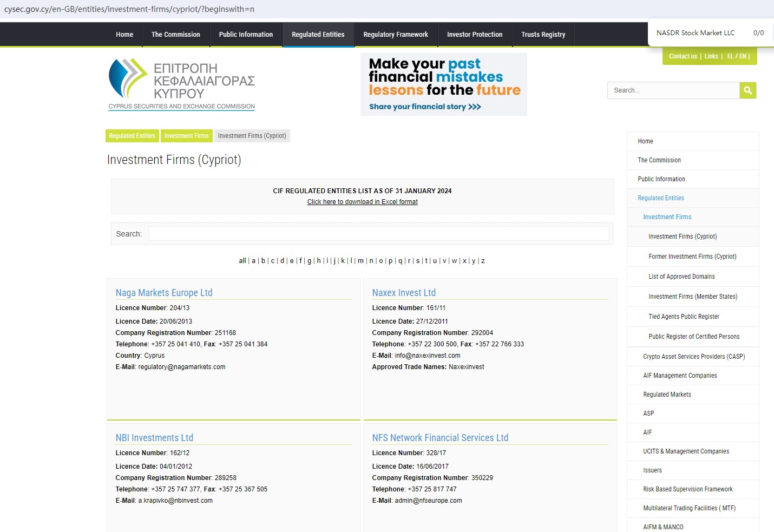Image resolution: width=774 pixels, height=532 pixels.
Task: Click the Contact us link
Action: coord(683,56)
